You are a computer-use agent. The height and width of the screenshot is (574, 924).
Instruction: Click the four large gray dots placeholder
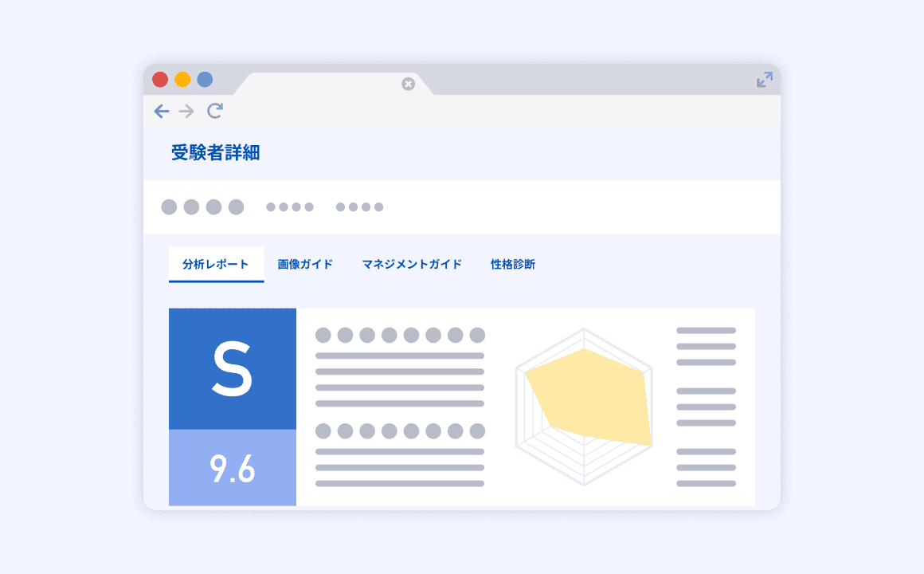(x=202, y=207)
